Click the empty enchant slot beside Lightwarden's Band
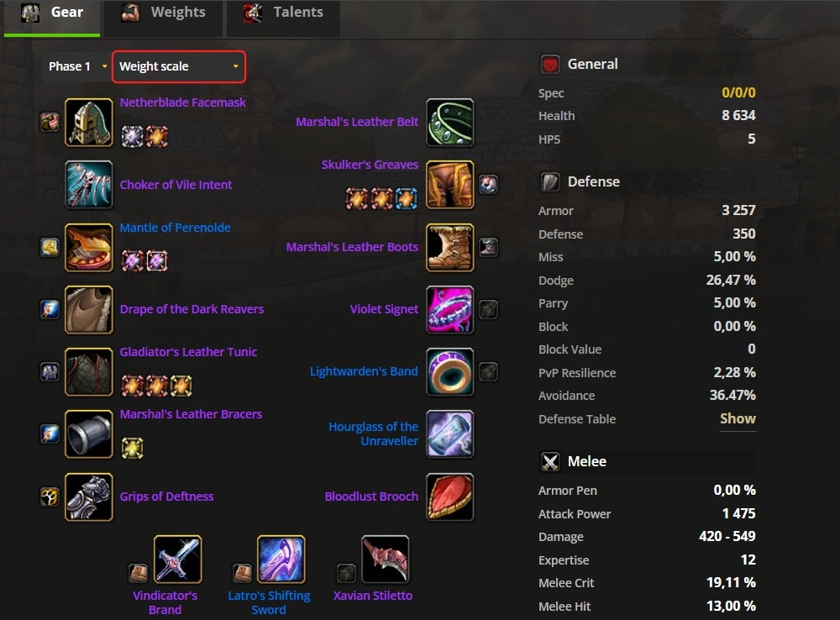This screenshot has height=620, width=840. coord(488,372)
